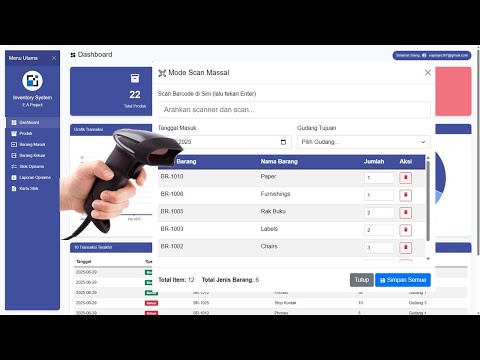480x360 pixels.
Task: Close the Mode Scan Massal dialog
Action: (x=428, y=73)
